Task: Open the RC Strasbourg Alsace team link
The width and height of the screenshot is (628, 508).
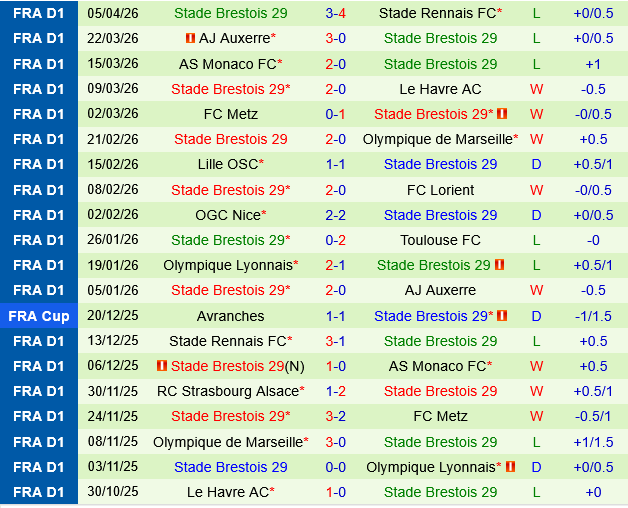Action: tap(227, 391)
